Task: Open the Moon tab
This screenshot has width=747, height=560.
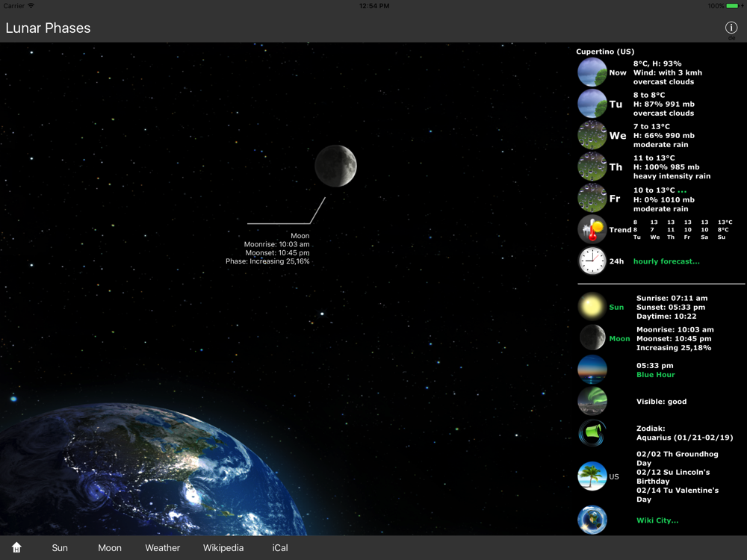Action: (x=110, y=547)
